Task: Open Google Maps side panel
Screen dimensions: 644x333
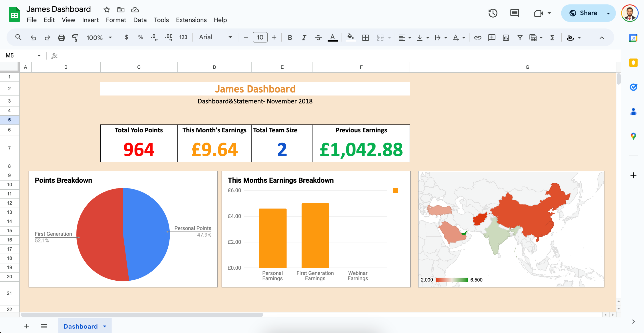Action: [x=633, y=136]
